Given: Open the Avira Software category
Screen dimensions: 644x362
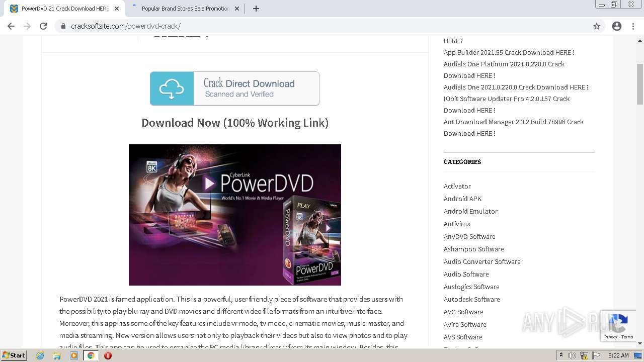Looking at the screenshot, I should click(465, 324).
